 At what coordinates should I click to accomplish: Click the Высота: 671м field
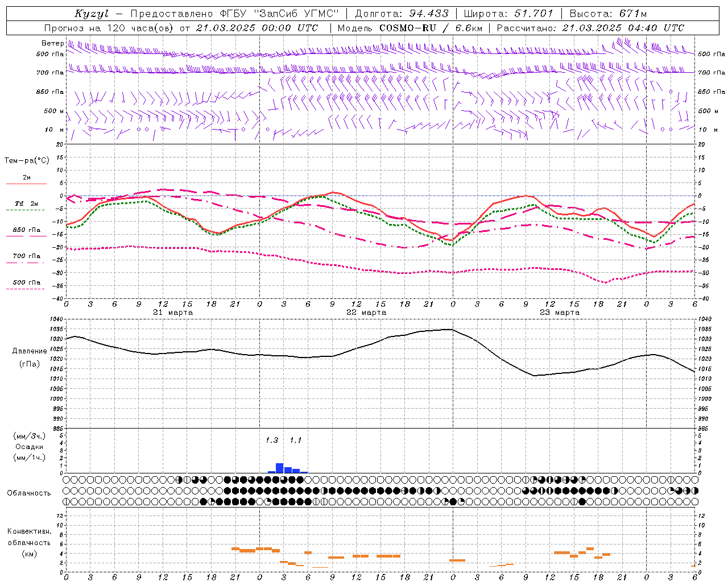tap(608, 14)
